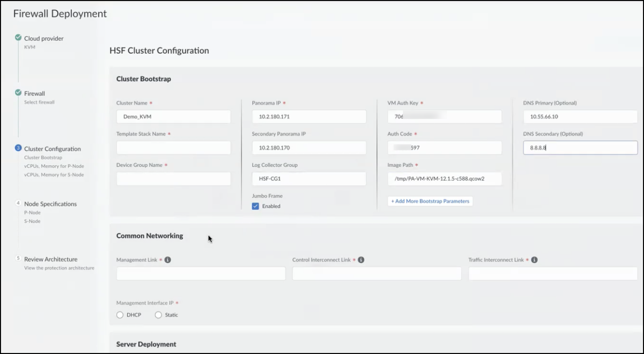
Task: Select DHCP for Management Interface IP
Action: (x=120, y=315)
